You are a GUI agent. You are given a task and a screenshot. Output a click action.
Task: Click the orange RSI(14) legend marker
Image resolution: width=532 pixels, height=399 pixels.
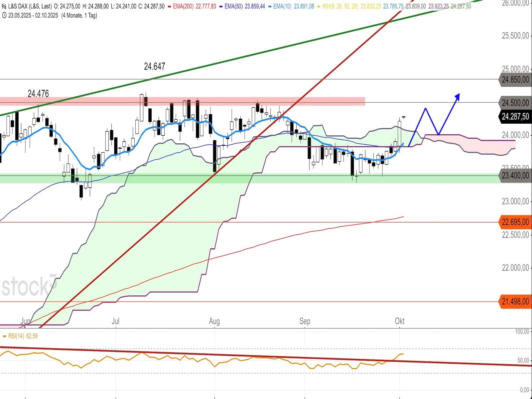click(4, 336)
